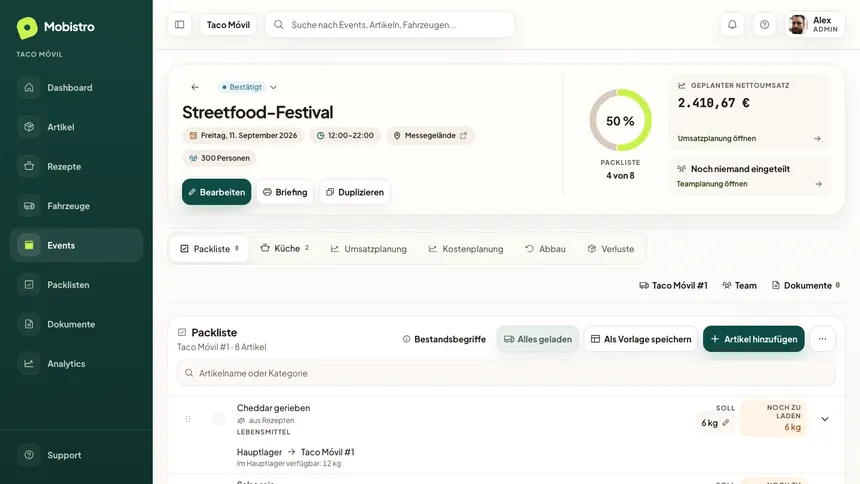Screen dimensions: 860x484
Task: Edit the 6 kg Soll value pencil
Action: coord(726,423)
